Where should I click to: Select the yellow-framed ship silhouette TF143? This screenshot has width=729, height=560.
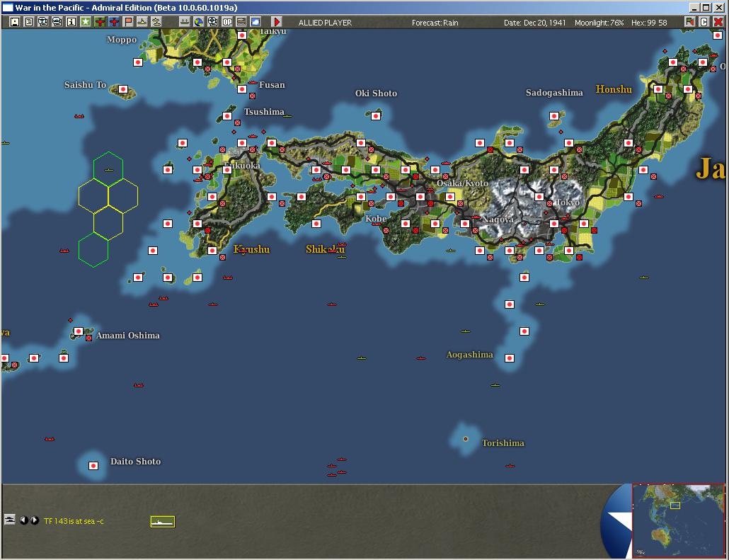pyautogui.click(x=163, y=522)
